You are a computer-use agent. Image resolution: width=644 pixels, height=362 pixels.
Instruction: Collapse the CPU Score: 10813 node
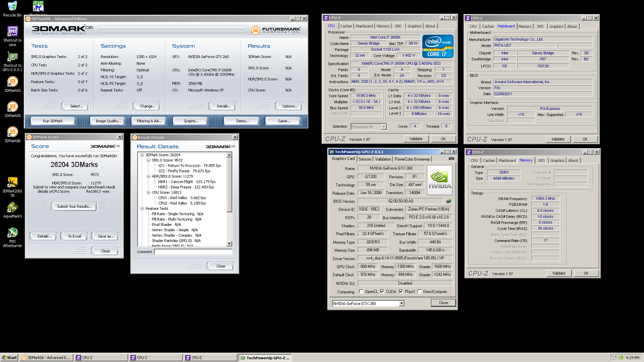(x=149, y=192)
